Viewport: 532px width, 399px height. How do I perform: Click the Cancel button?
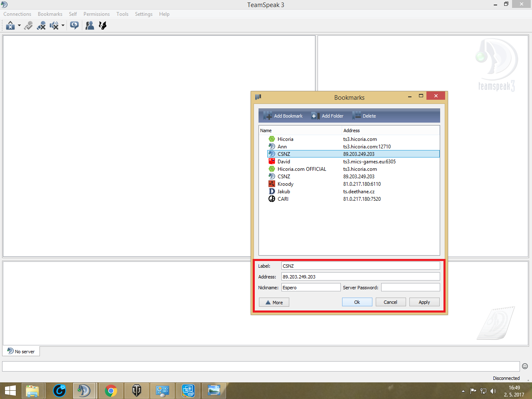tap(390, 302)
